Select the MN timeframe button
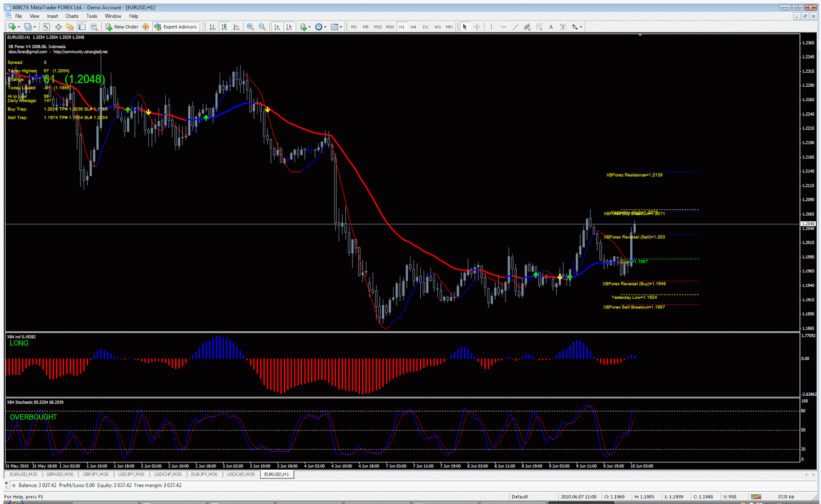 pyautogui.click(x=449, y=27)
